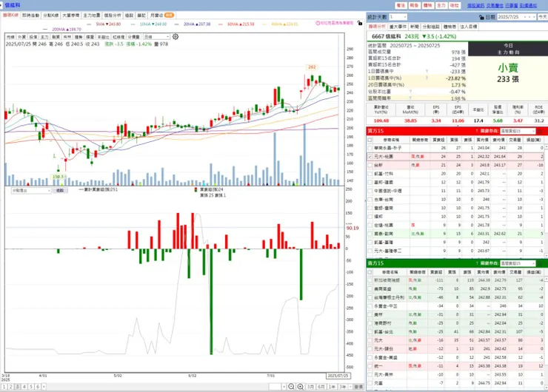Tick checkbox for 凱基-基隆 buyer row

point(370,242)
